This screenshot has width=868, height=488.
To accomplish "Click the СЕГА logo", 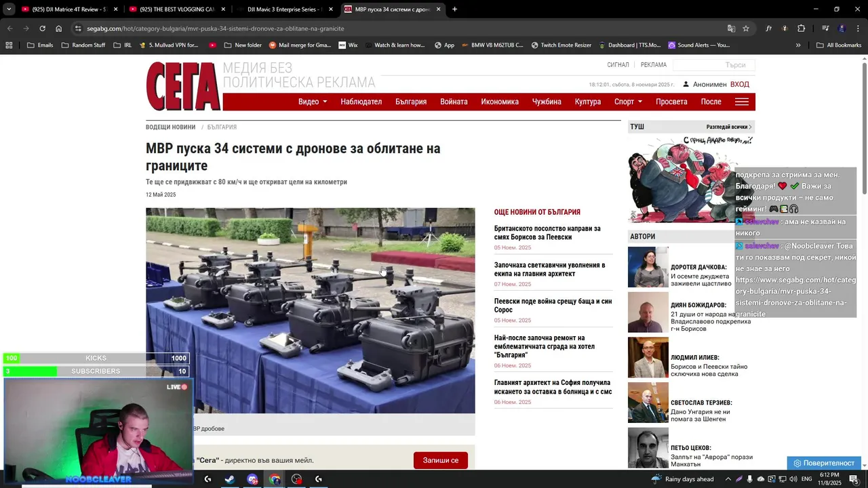I will click(183, 86).
